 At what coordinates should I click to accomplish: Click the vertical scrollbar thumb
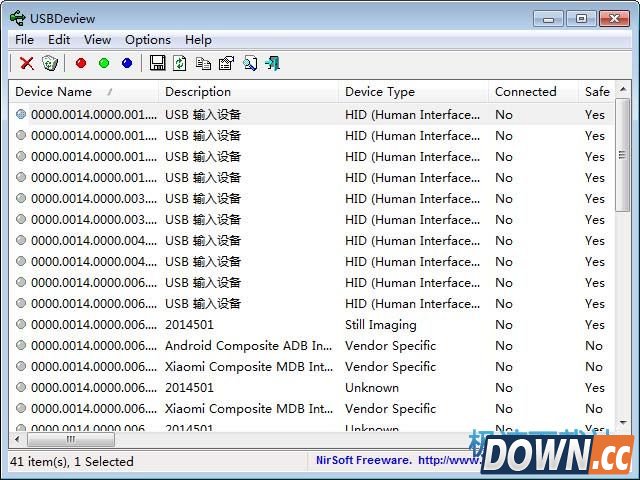click(x=623, y=155)
